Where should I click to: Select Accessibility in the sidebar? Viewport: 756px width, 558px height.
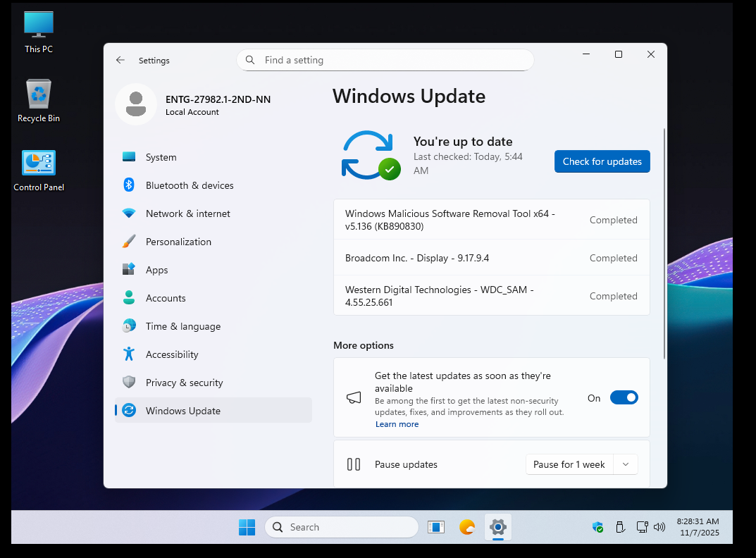pyautogui.click(x=213, y=354)
